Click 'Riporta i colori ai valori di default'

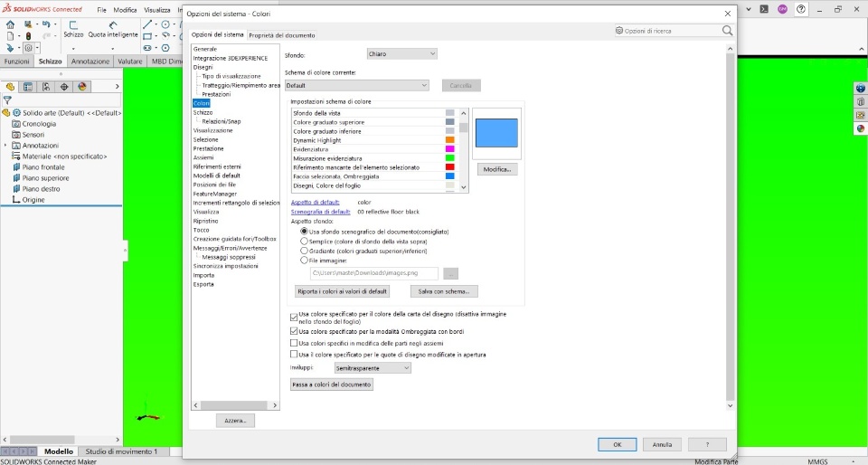(342, 291)
